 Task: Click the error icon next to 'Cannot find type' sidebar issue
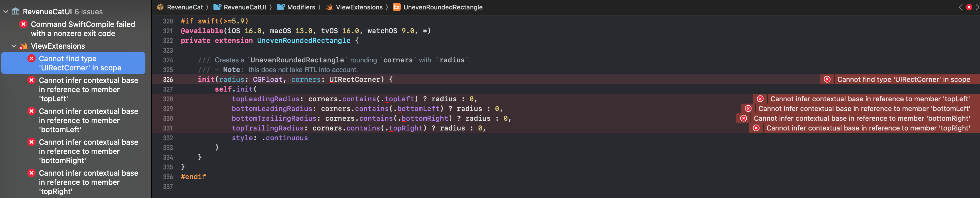click(31, 59)
